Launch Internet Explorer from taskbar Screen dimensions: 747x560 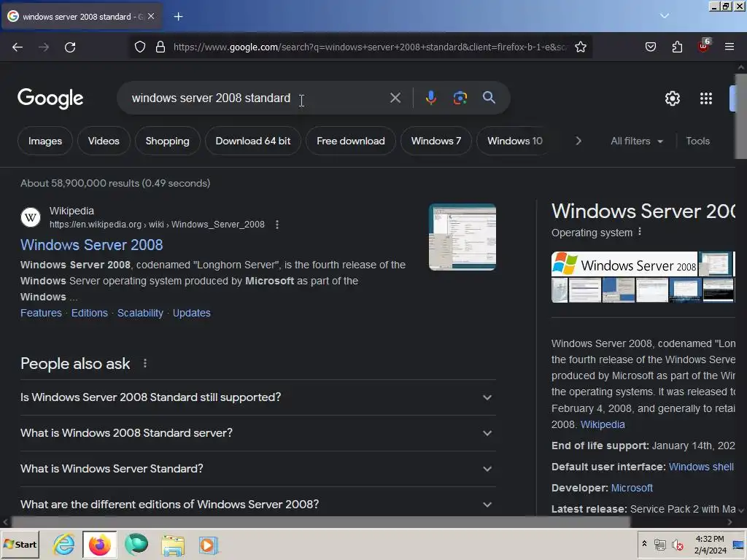[x=63, y=545]
